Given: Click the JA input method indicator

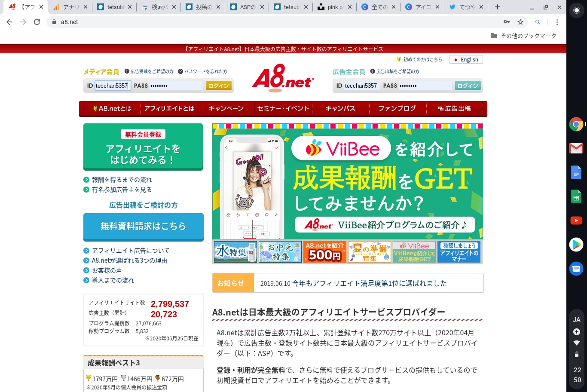Looking at the screenshot, I should tap(577, 320).
